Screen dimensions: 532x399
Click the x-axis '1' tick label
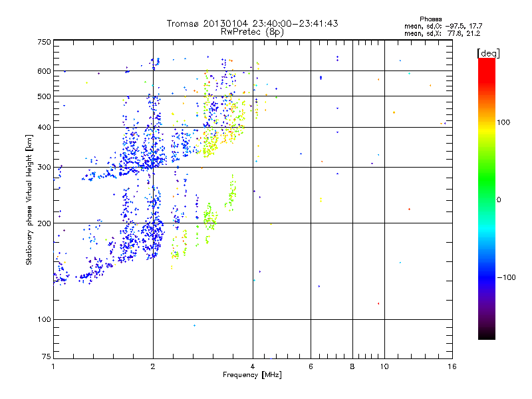53,366
